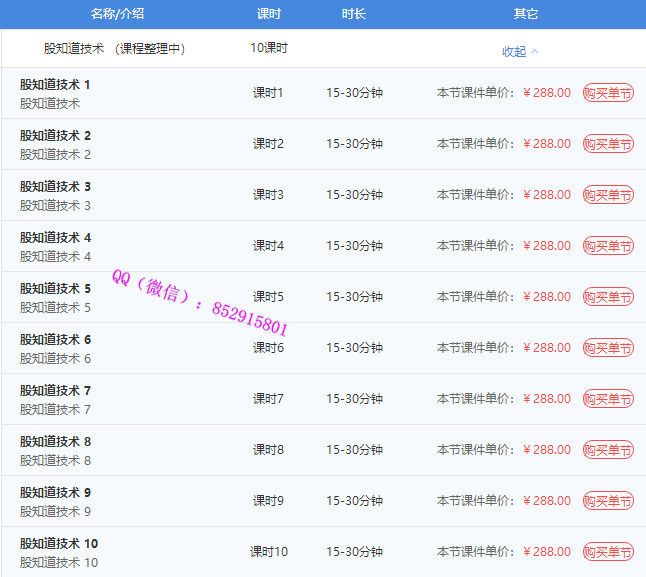Buy single lesson 股知道技术 2
Viewport: 646px width, 577px height.
click(608, 144)
